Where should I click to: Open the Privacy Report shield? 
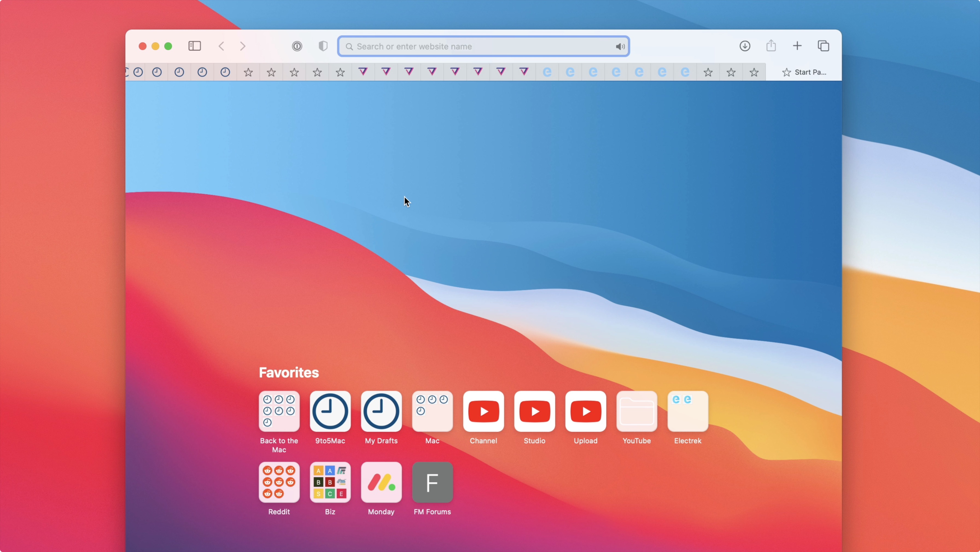coord(323,46)
